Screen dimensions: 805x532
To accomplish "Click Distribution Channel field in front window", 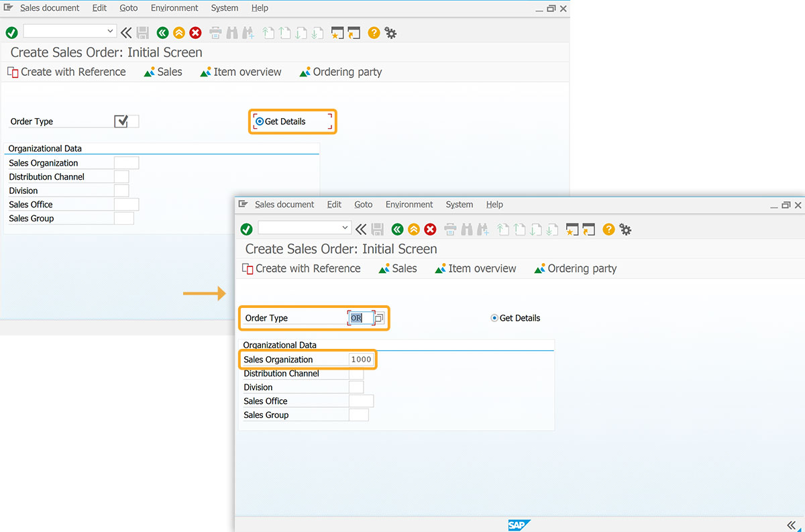I will pos(356,374).
